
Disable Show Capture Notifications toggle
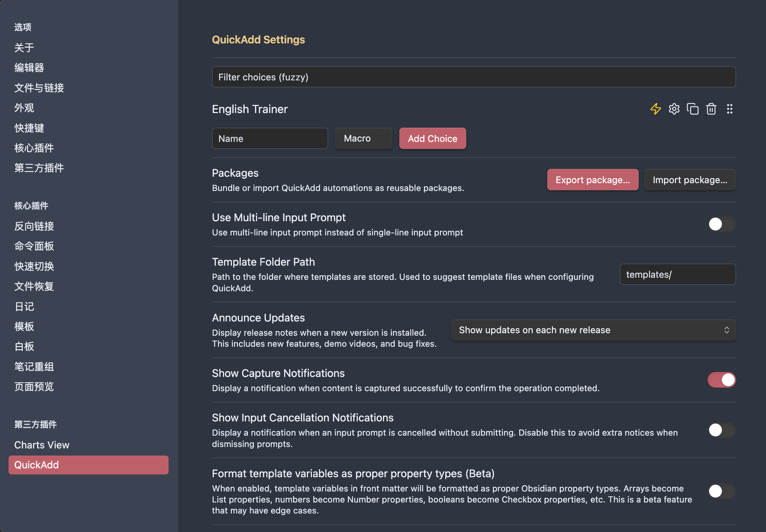coord(722,380)
